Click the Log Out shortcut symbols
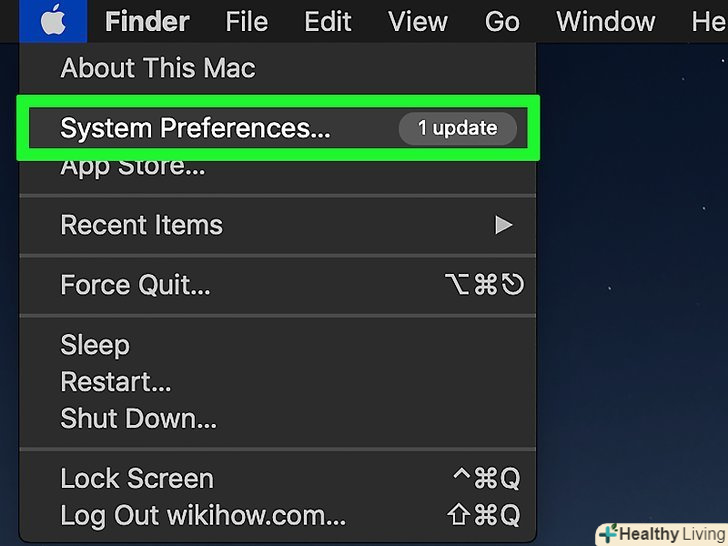Image resolution: width=728 pixels, height=546 pixels. pos(484,514)
